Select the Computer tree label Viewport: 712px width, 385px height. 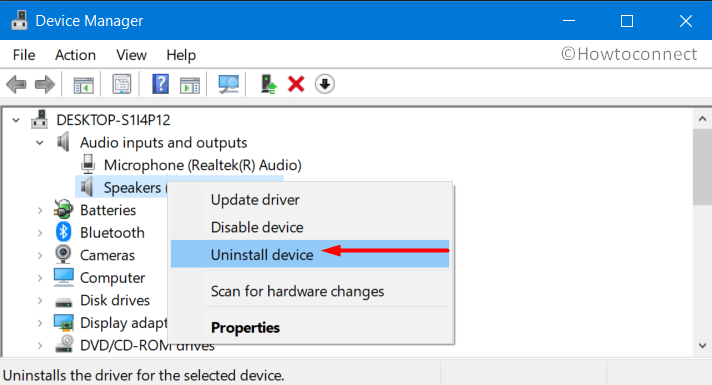coord(113,278)
